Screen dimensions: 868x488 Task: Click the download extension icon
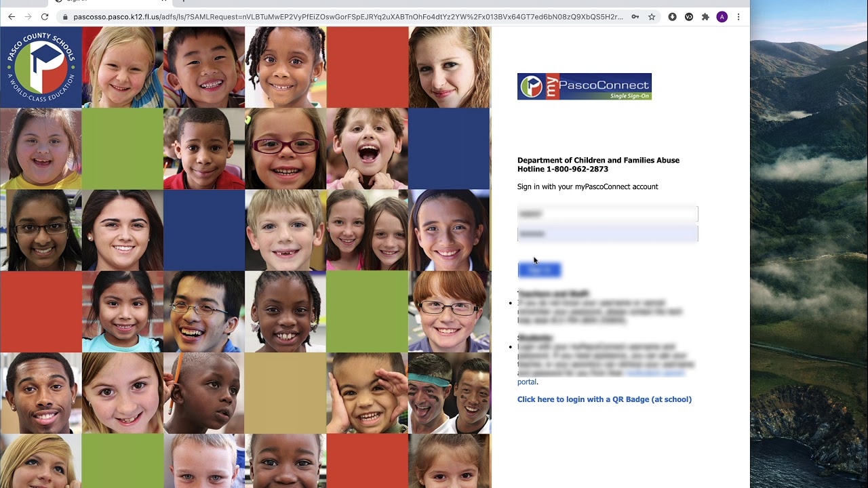[672, 17]
